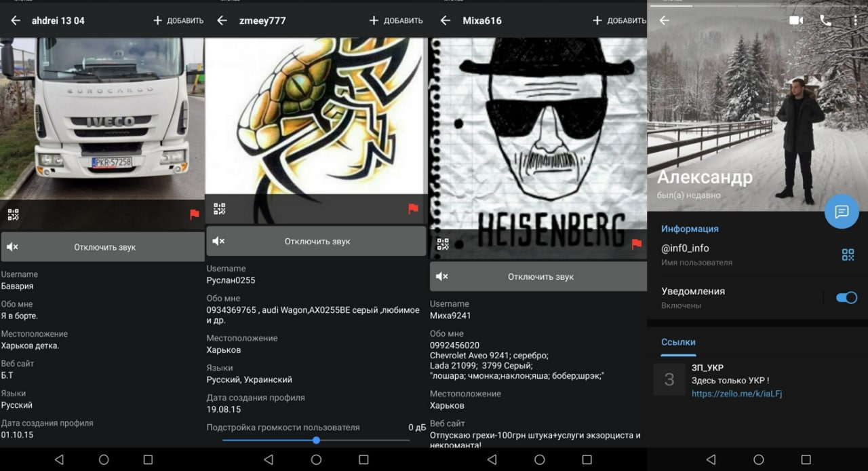Start video call with Александр
This screenshot has width=868, height=471.
pyautogui.click(x=796, y=20)
